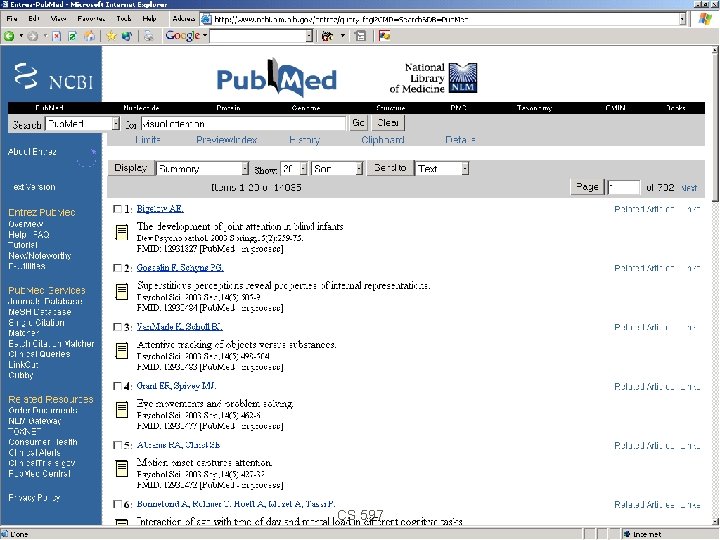
Task: Switch to the Limits tab
Action: pos(148,140)
